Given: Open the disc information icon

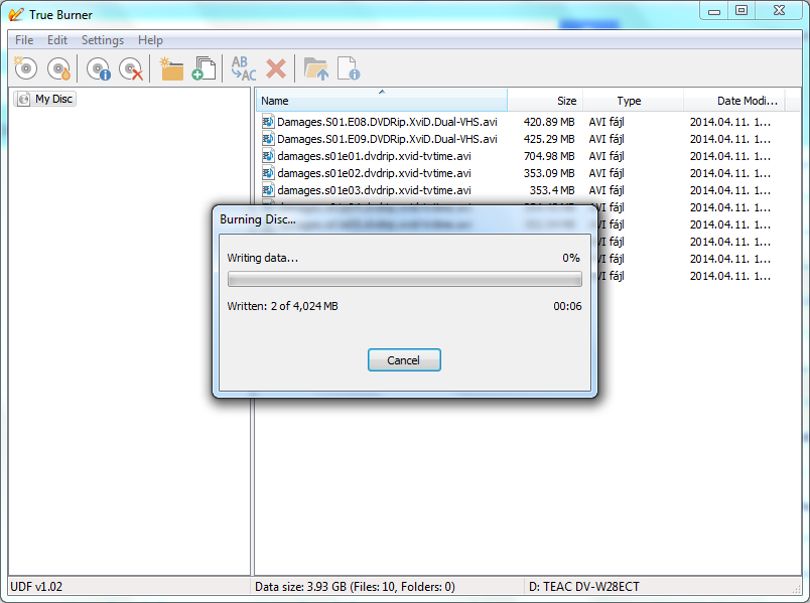Looking at the screenshot, I should pyautogui.click(x=98, y=68).
